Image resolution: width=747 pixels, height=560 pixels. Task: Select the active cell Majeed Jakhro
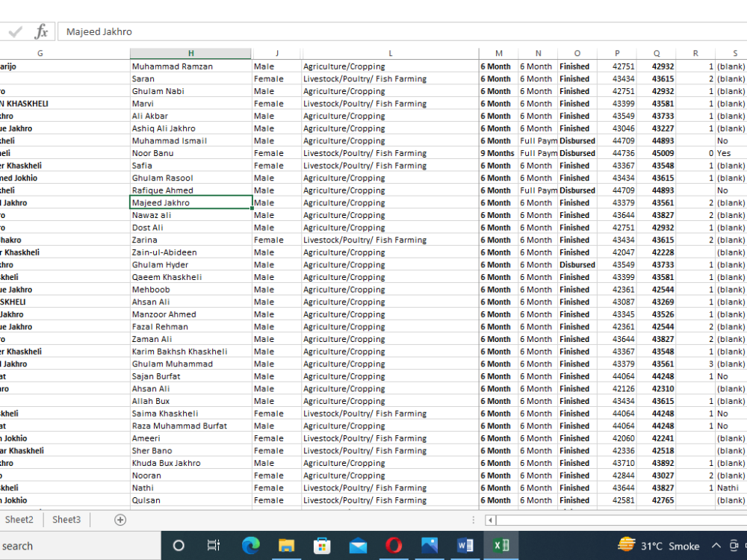[190, 203]
